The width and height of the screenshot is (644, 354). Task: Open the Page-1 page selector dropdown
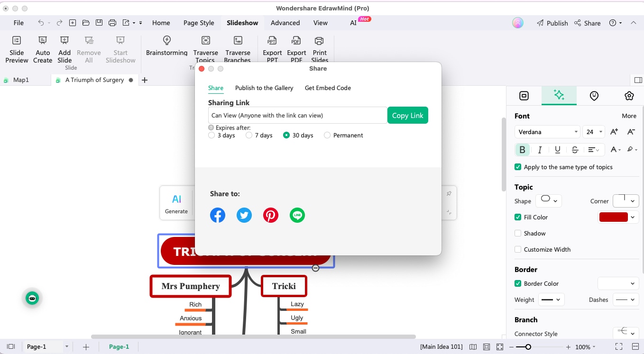point(47,347)
